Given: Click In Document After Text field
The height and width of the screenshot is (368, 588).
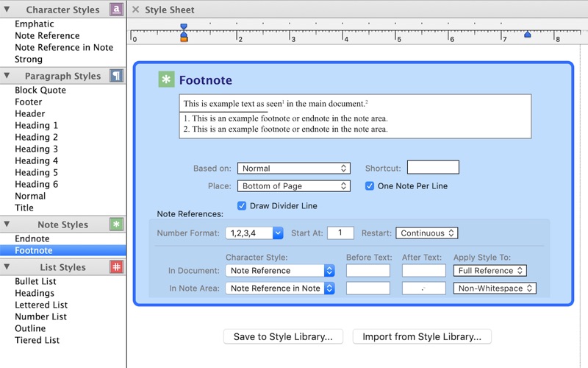Looking at the screenshot, I should coord(424,270).
